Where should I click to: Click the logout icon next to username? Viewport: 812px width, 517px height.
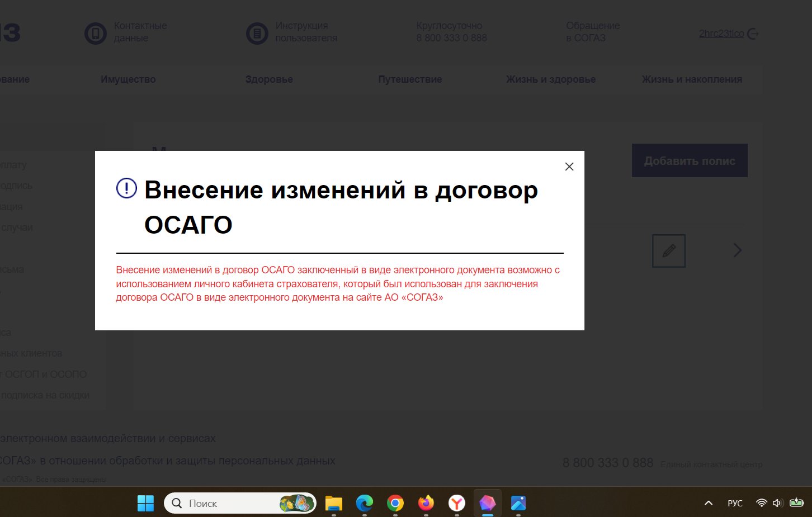pos(753,34)
